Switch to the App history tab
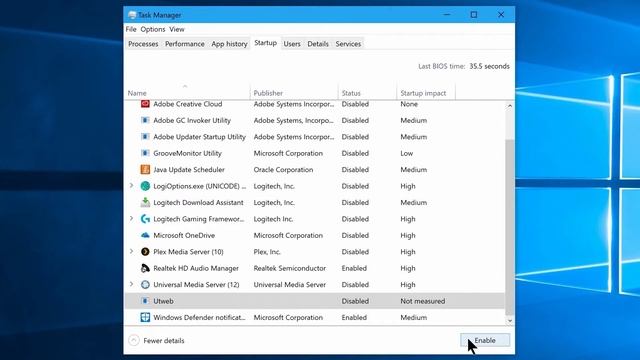This screenshot has height=360, width=640. [229, 44]
